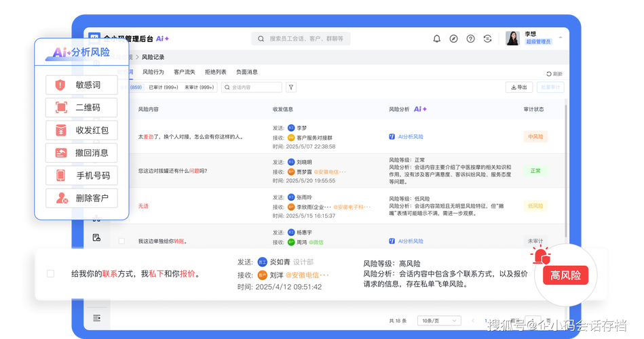Image resolution: width=644 pixels, height=339 pixels.
Task: Click the 导出 export button
Action: [x=518, y=87]
